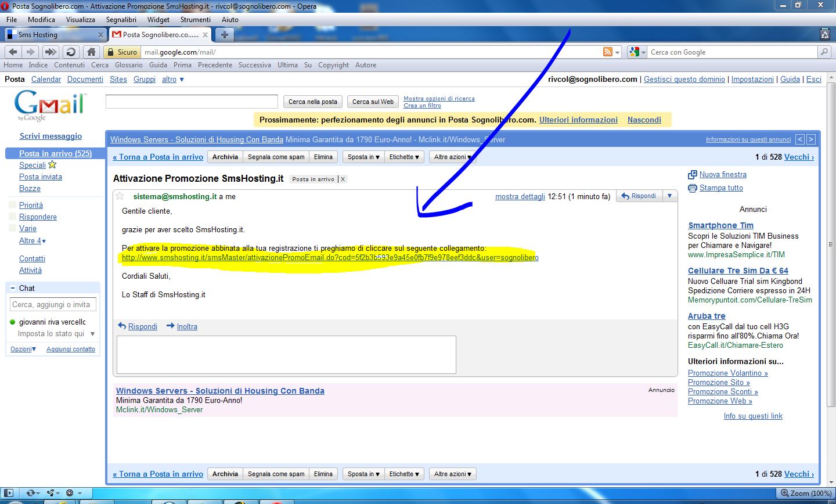Open the bottom Altre azioni dropdown

tap(453, 474)
